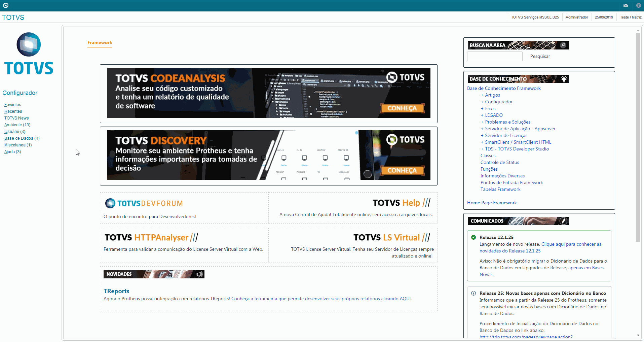Open the TOTVS CodeAnalysis banner
644x342 pixels.
(x=268, y=93)
